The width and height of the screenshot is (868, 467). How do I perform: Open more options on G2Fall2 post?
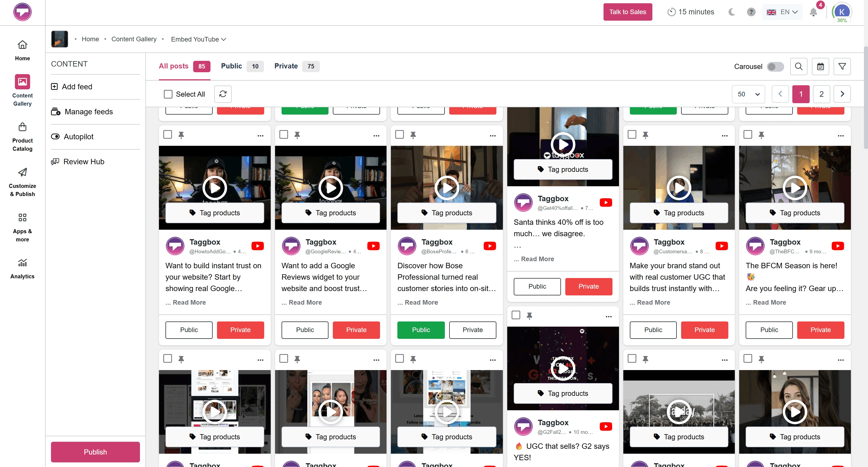click(608, 316)
